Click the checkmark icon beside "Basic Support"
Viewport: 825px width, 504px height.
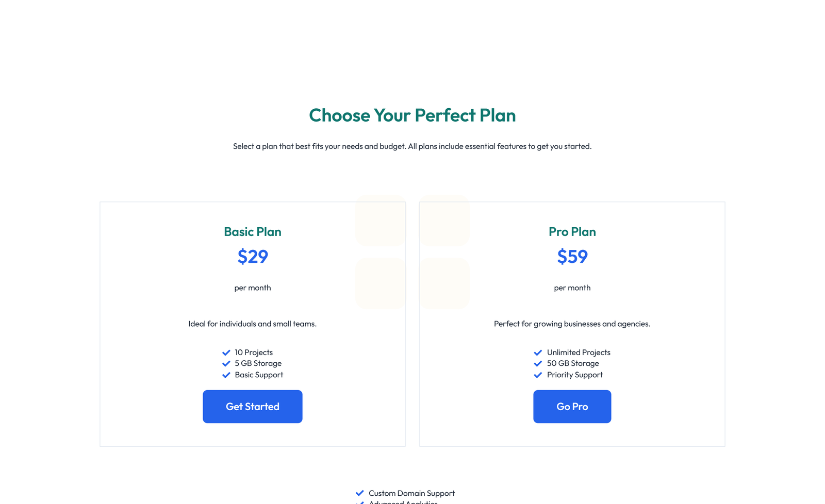click(226, 375)
